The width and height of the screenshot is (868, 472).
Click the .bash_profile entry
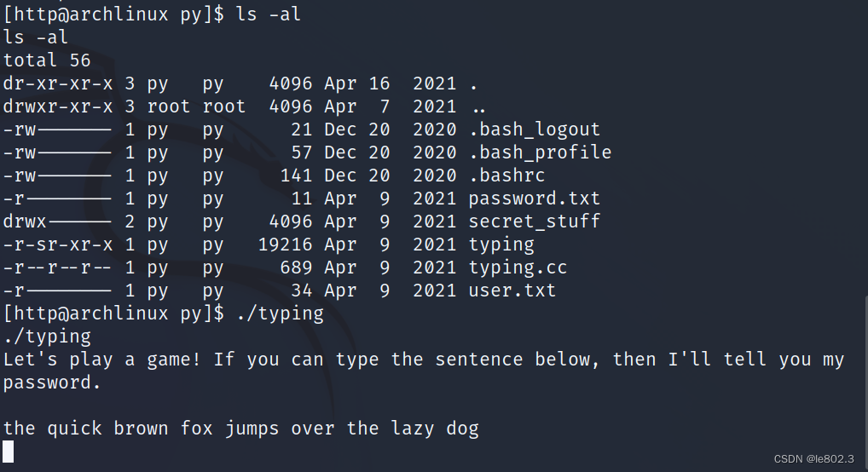[x=540, y=153]
